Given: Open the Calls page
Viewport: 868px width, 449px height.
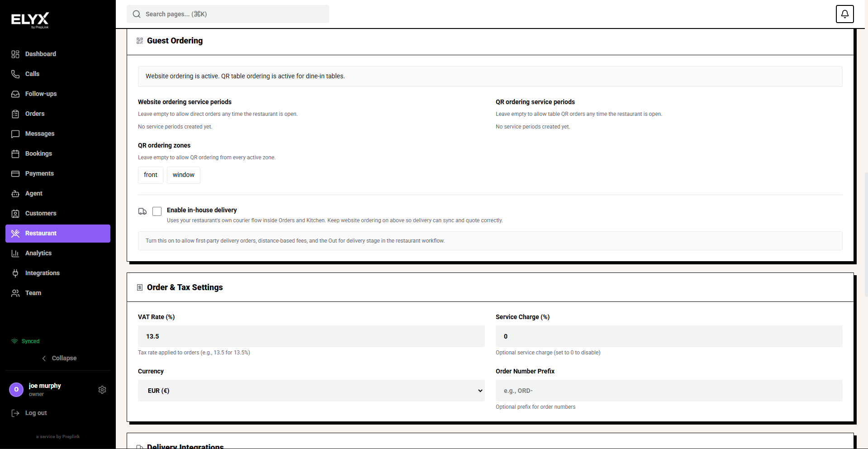Looking at the screenshot, I should coord(58,74).
